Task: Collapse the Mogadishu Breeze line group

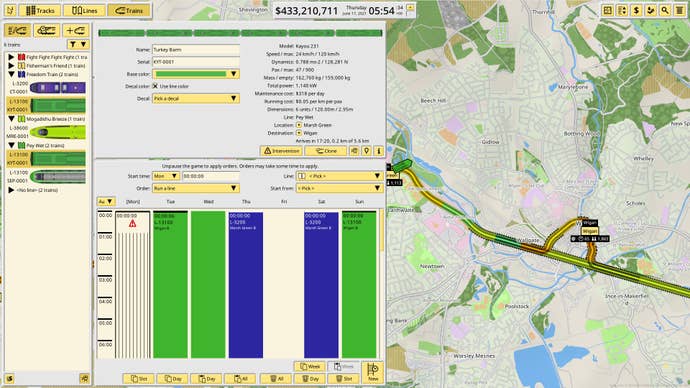Action: [x=11, y=119]
